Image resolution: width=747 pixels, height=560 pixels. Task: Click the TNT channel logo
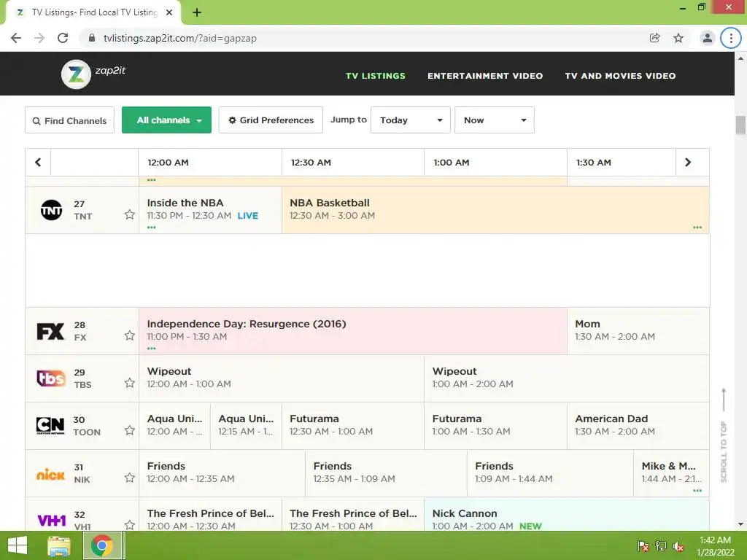pos(51,210)
